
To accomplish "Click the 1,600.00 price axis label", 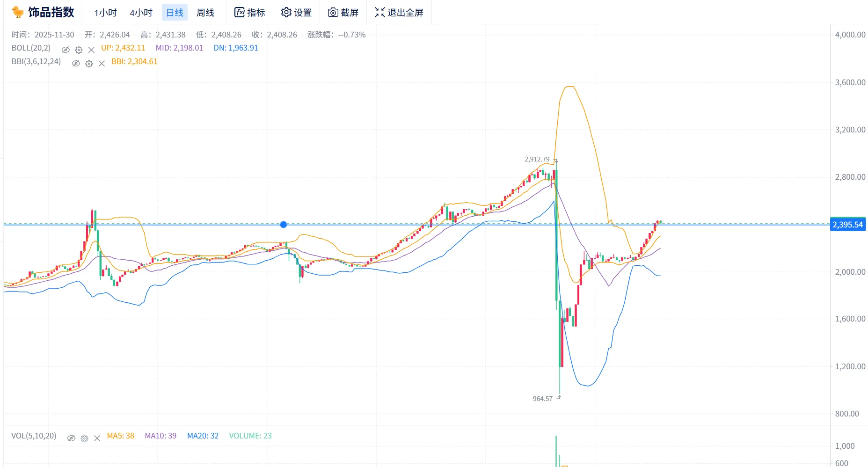I will (x=850, y=319).
